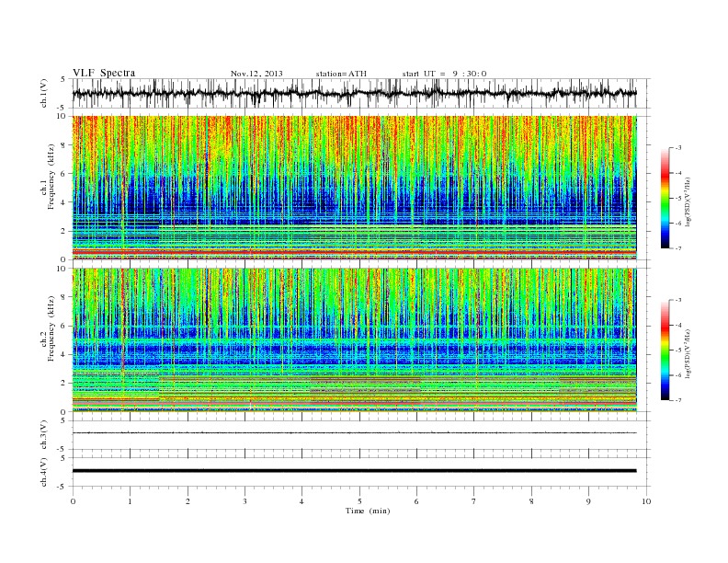Click time axis tick label "0"
This screenshot has width=728, height=563.
73,501
